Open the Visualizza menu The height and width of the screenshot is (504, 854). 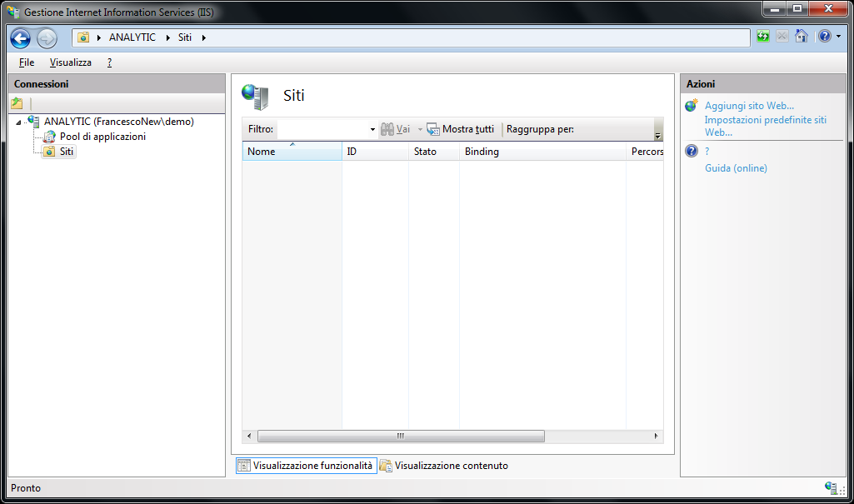71,62
